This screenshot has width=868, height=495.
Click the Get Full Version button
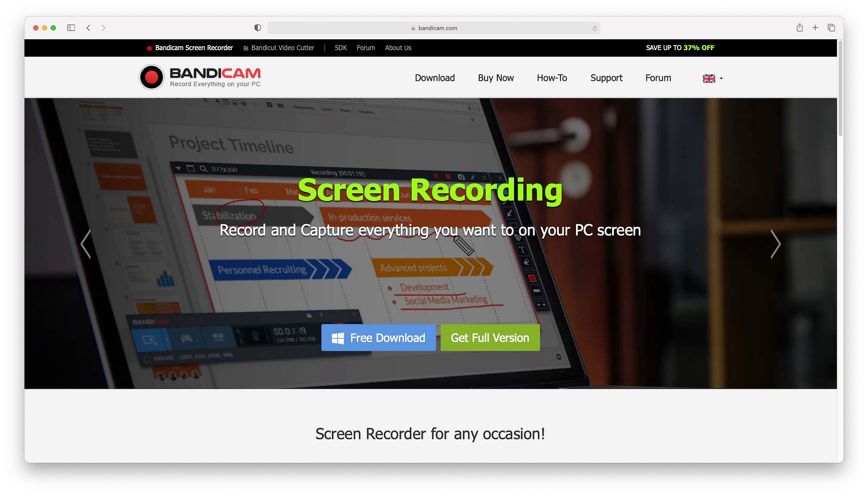tap(490, 337)
